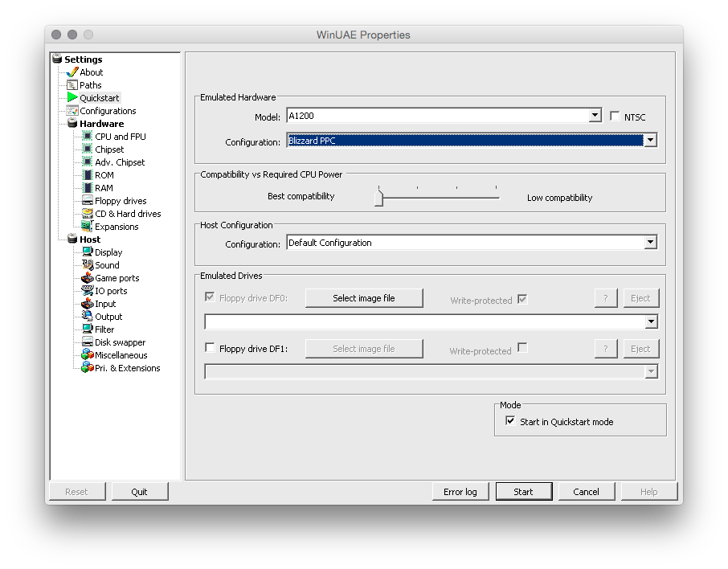The image size is (728, 569).
Task: Open the Error log
Action: click(x=460, y=491)
